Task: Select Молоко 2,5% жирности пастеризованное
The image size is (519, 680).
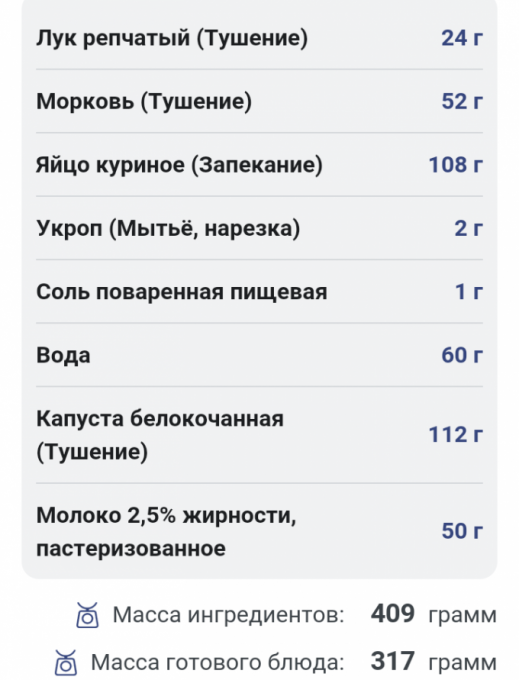Action: coord(259,531)
